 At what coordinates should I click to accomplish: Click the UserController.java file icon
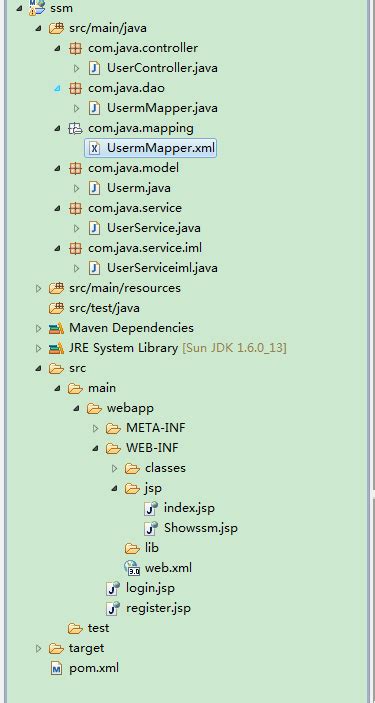(94, 68)
